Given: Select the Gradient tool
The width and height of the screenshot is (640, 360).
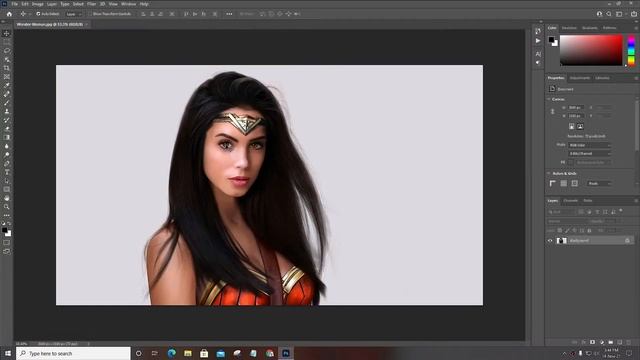Looking at the screenshot, I should click(7, 137).
